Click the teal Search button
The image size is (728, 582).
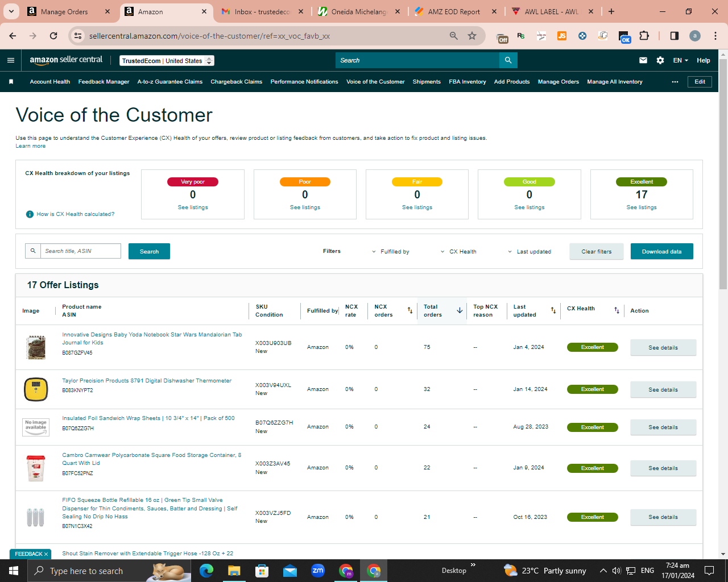(149, 251)
